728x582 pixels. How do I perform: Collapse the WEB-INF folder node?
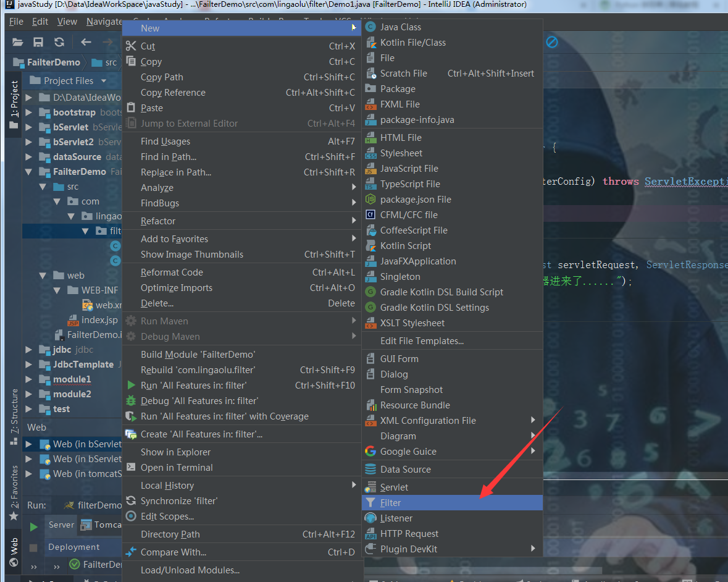click(x=57, y=290)
